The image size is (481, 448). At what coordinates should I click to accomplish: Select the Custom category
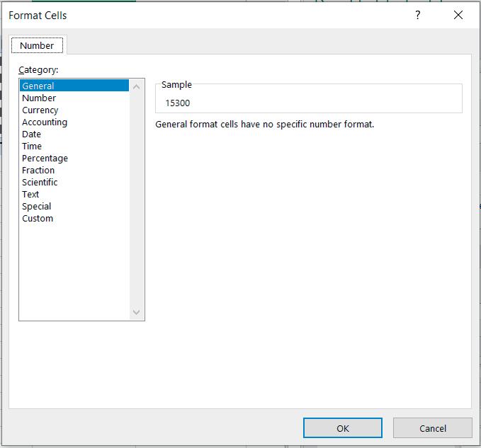(74, 218)
